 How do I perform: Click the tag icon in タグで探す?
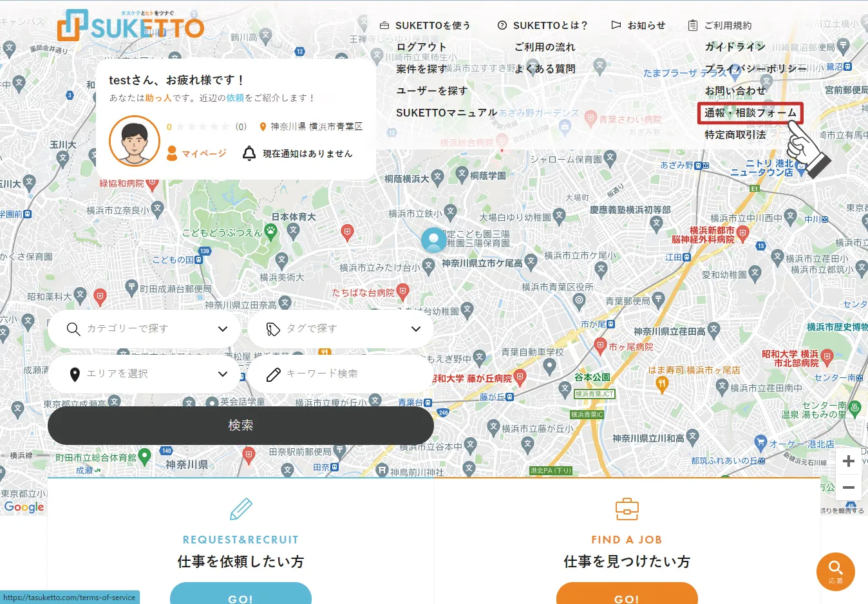pos(273,328)
